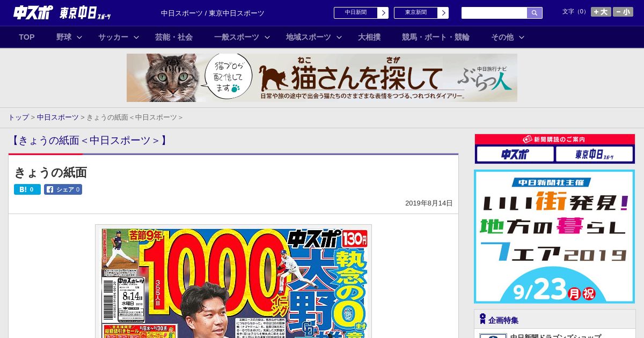Screen dimensions: 644x338
Task: Decrease font size with the －小 button
Action: click(623, 12)
